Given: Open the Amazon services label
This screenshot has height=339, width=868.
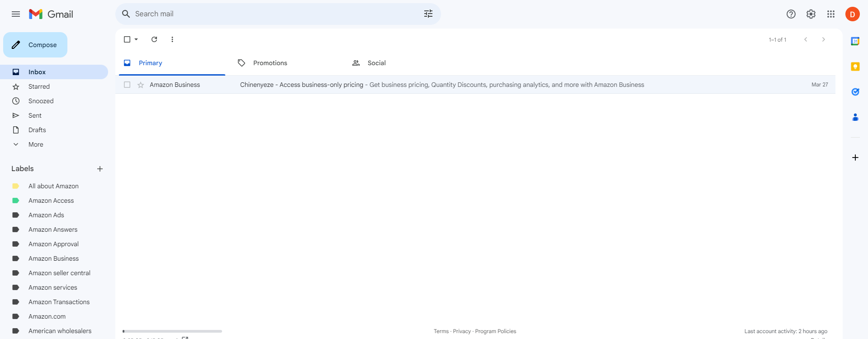Looking at the screenshot, I should [54, 287].
